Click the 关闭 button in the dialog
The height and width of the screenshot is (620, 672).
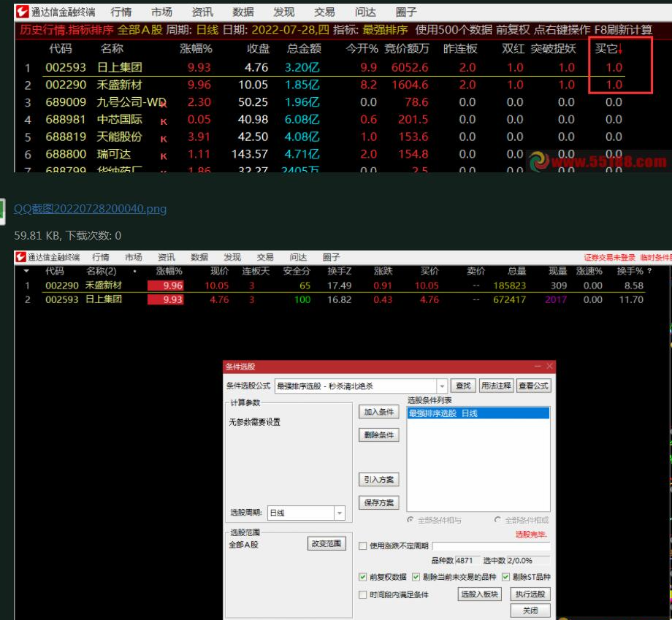(530, 611)
